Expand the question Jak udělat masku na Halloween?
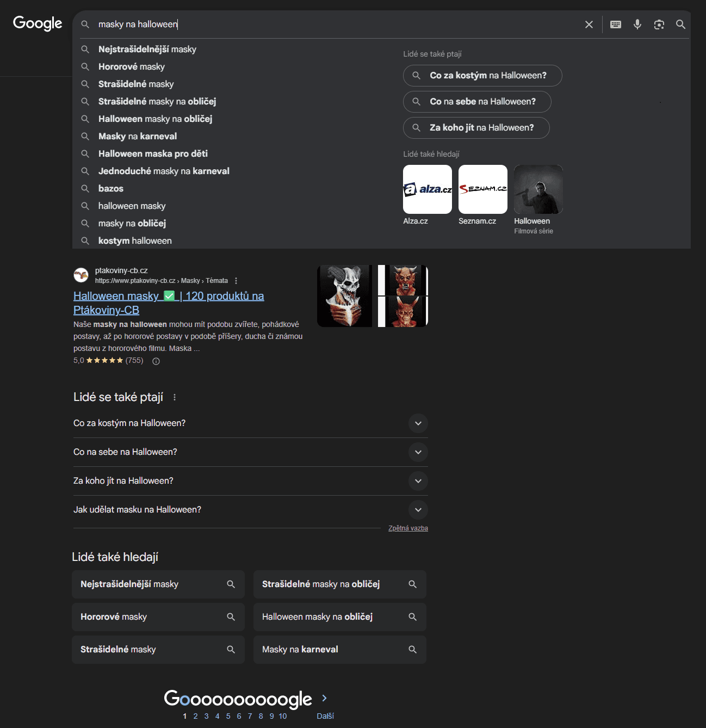 pos(418,510)
